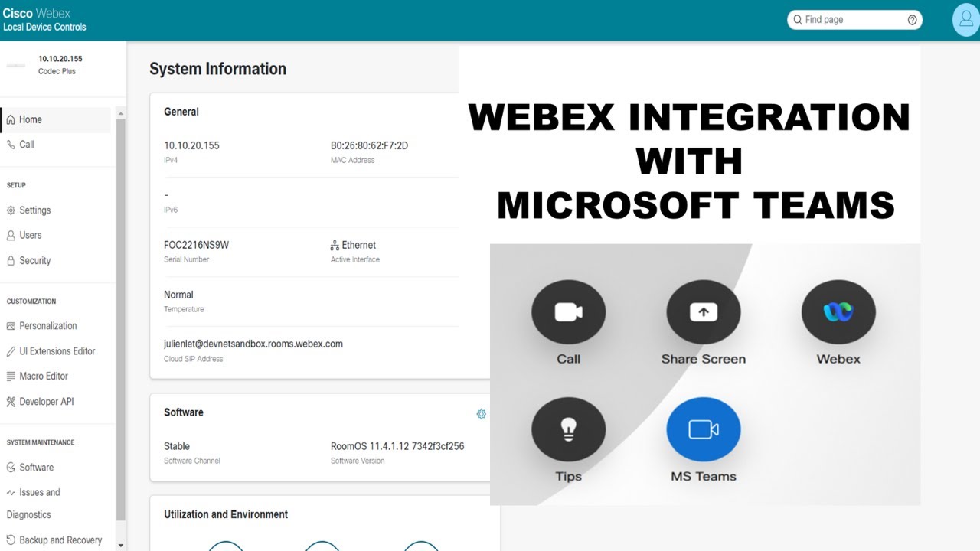This screenshot has width=980, height=551.
Task: Open Home in the sidebar
Action: 56,119
